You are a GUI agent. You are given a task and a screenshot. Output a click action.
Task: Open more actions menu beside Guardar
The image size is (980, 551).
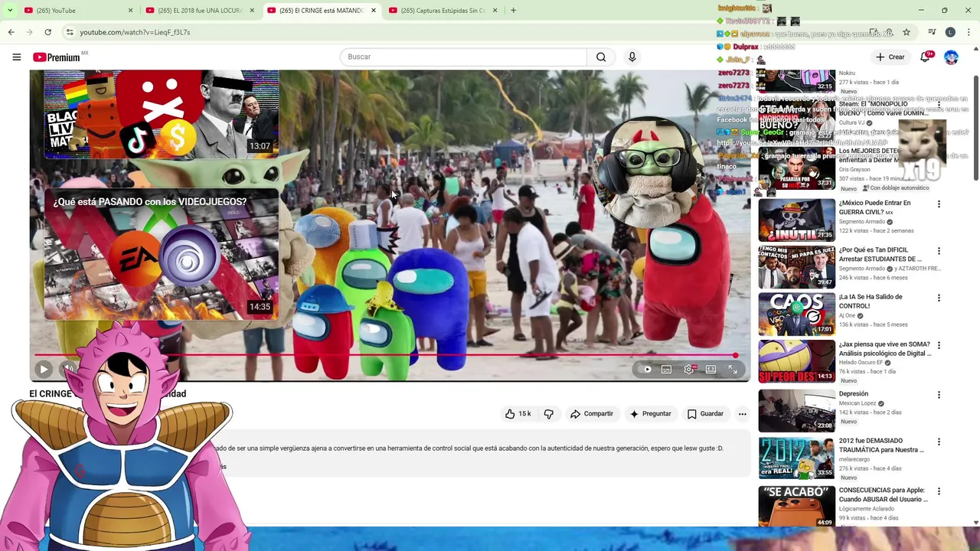click(x=742, y=413)
